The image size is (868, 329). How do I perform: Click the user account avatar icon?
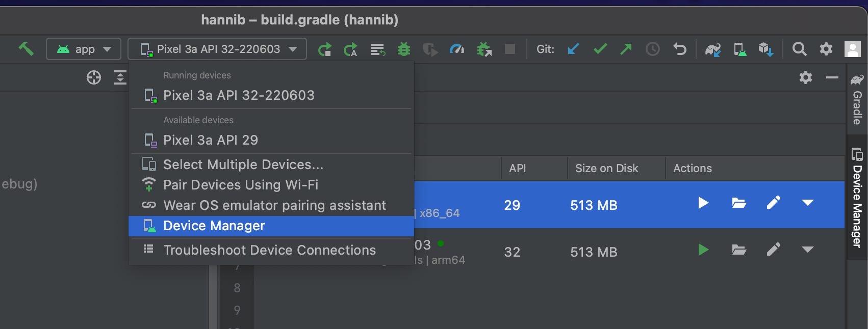coord(853,49)
